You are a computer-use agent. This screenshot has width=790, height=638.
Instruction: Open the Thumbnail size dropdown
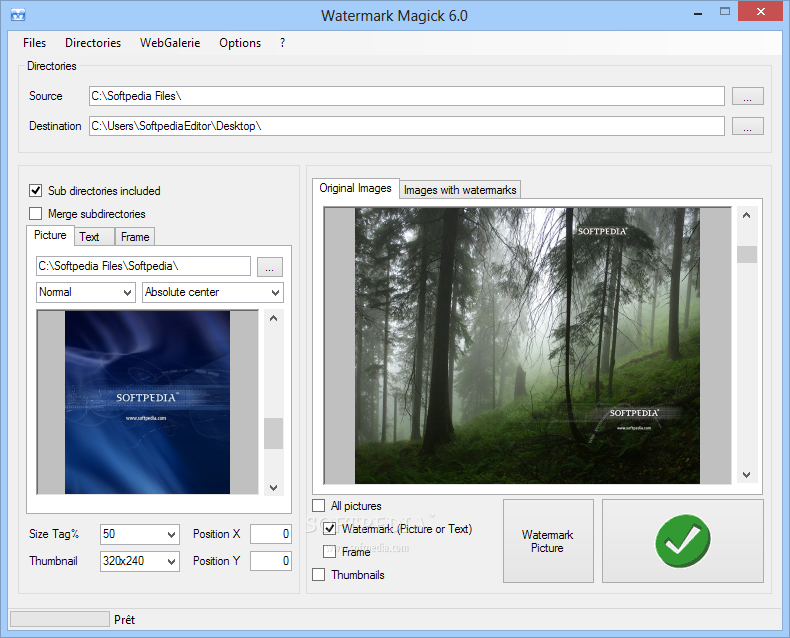pyautogui.click(x=140, y=561)
